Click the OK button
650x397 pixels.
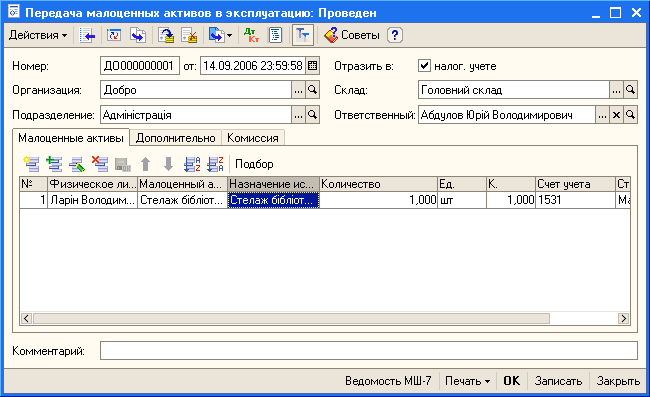512,381
